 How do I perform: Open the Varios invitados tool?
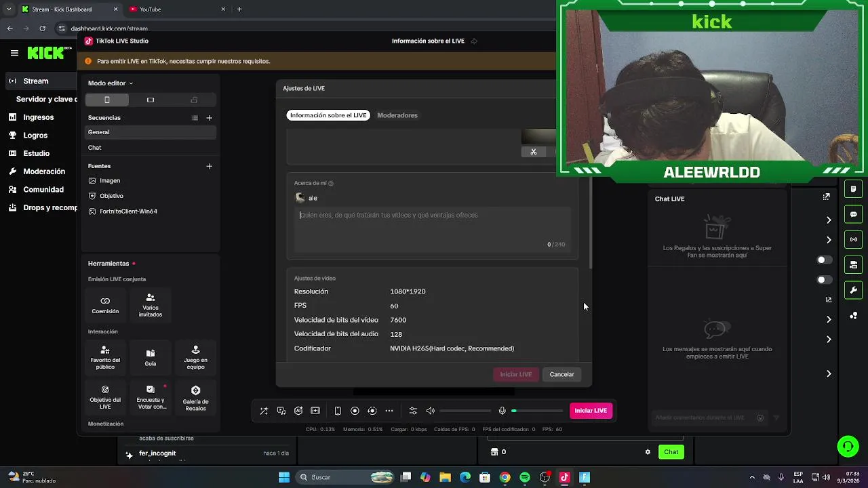coord(151,305)
